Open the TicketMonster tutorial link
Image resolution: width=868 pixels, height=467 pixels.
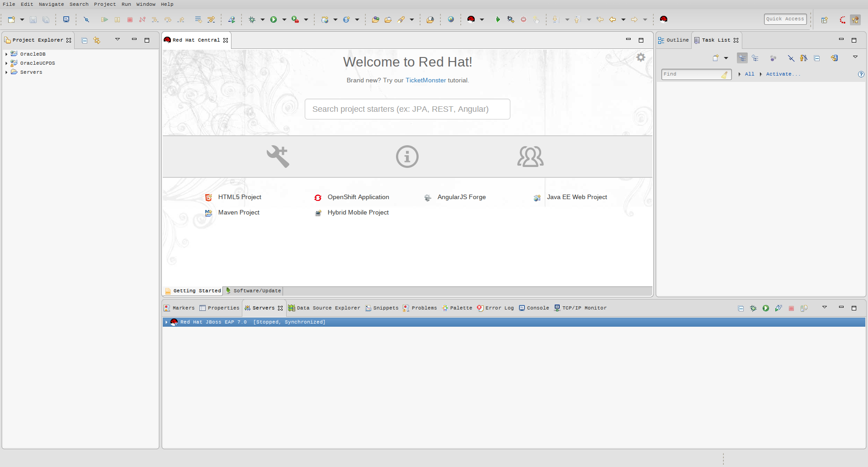425,80
